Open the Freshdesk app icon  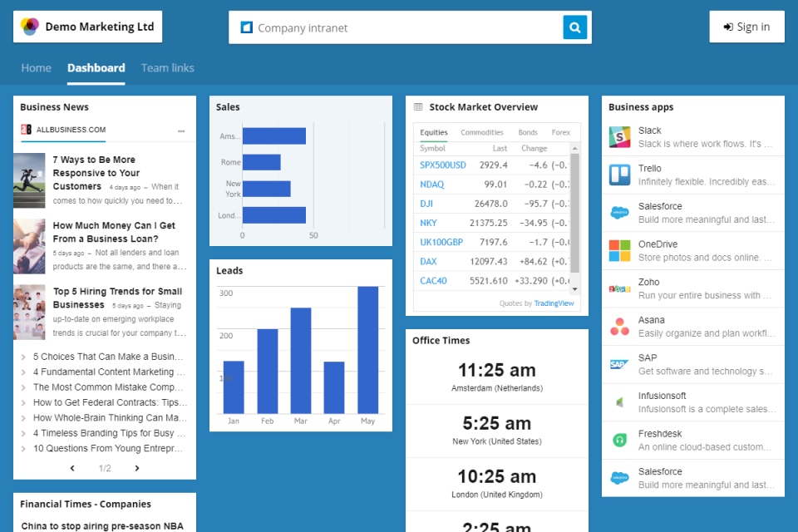click(x=619, y=440)
